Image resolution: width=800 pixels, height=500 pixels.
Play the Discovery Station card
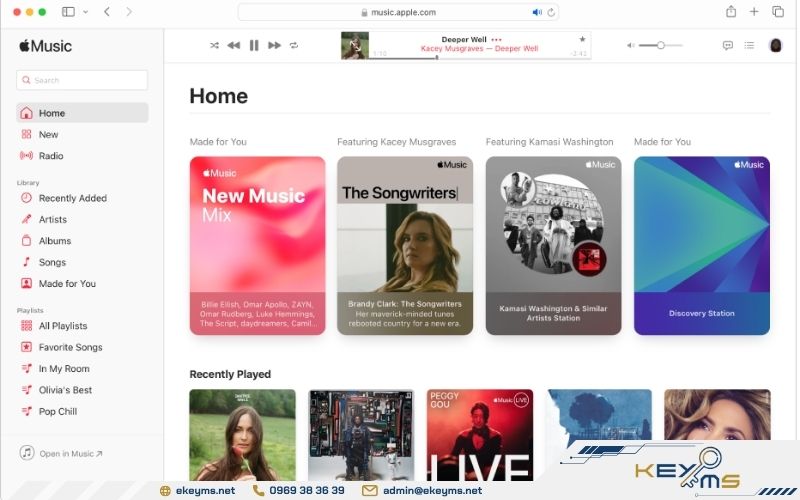point(702,245)
